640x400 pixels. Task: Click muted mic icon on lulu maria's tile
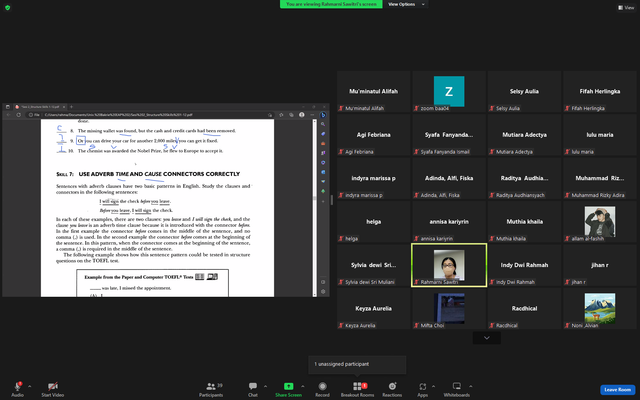[x=567, y=152]
